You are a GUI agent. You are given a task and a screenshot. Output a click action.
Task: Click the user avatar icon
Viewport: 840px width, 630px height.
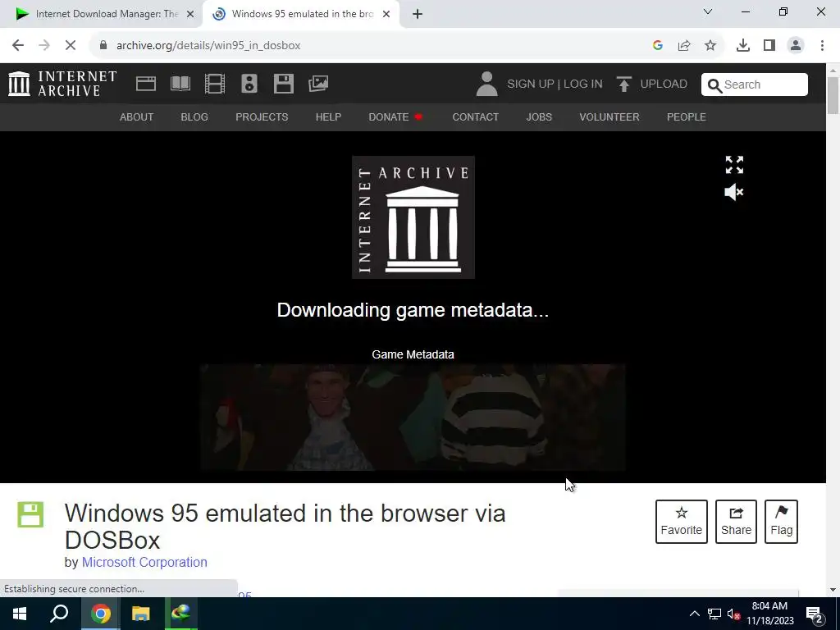point(487,84)
